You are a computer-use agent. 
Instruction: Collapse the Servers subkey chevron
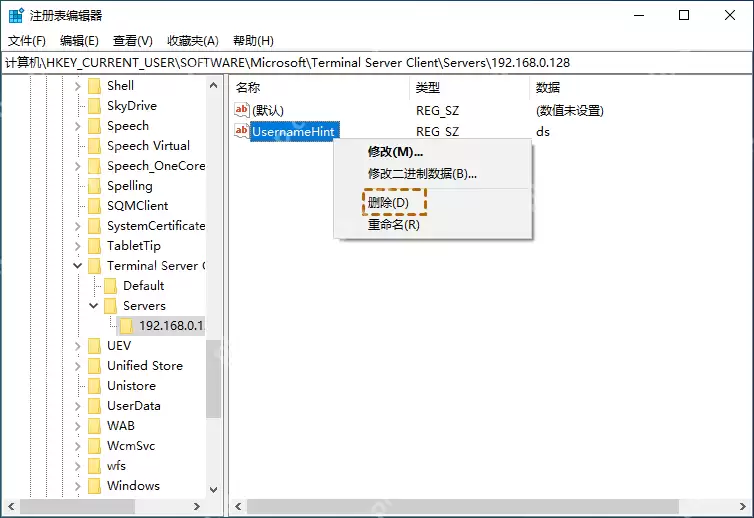click(93, 305)
